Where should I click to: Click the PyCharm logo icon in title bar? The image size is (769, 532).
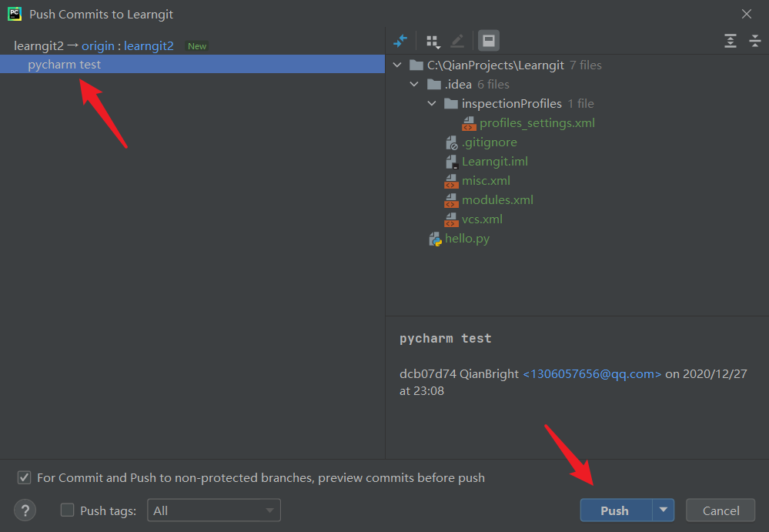(x=15, y=14)
